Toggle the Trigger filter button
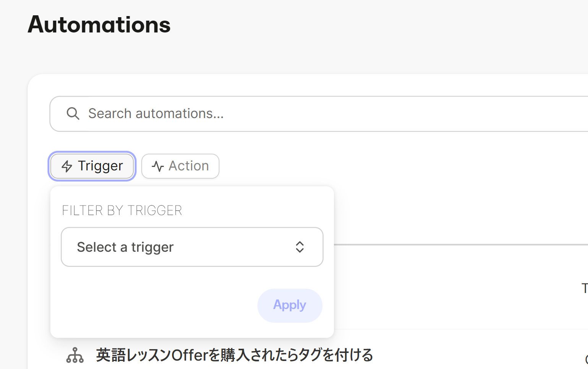588x369 pixels. [x=92, y=166]
